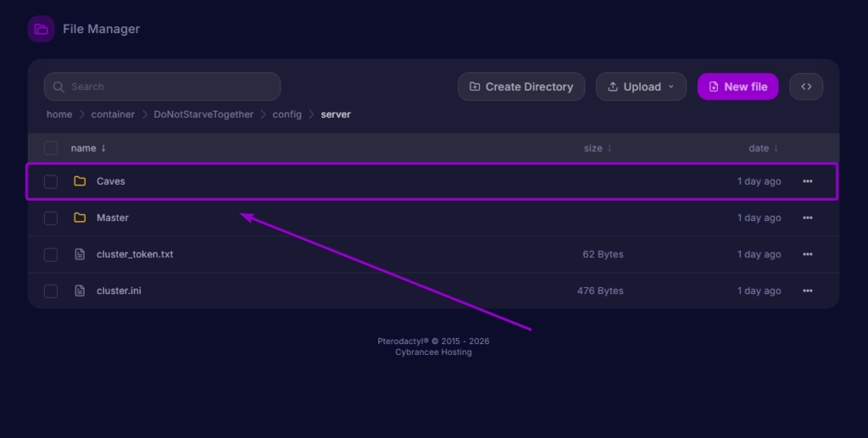Open the options menu for cluster_token.txt

808,254
